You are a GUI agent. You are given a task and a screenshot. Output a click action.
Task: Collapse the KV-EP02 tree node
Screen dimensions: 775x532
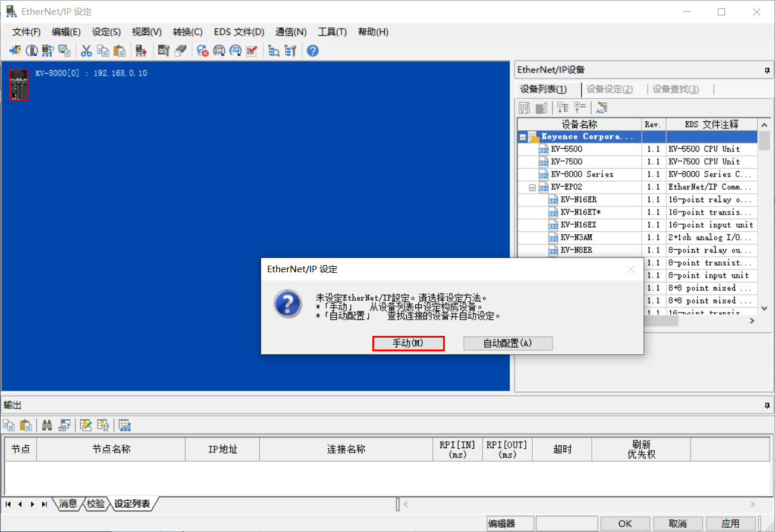[532, 187]
